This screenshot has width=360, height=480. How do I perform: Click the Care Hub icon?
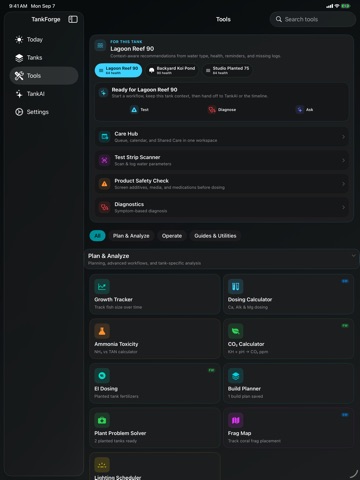(x=105, y=137)
